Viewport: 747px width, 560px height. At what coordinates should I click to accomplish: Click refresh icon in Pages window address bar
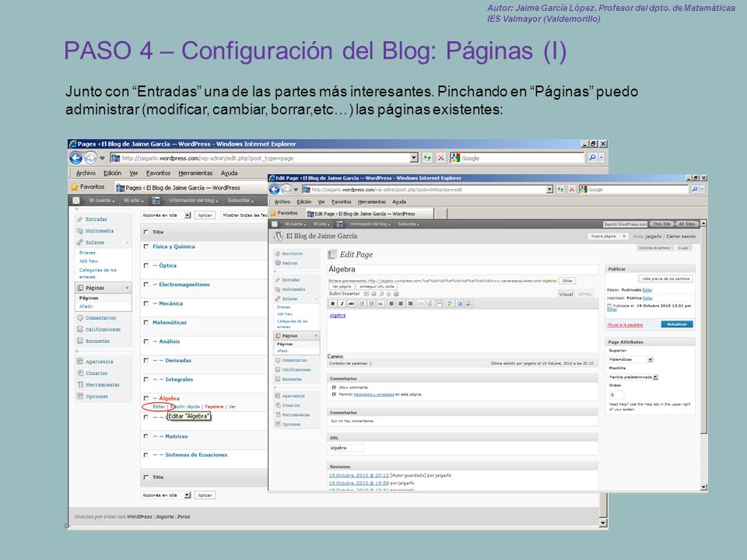[427, 158]
